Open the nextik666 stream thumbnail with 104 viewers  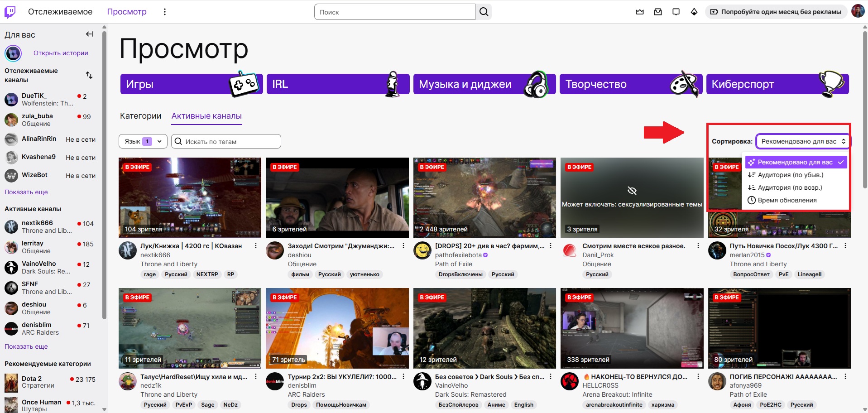click(190, 197)
